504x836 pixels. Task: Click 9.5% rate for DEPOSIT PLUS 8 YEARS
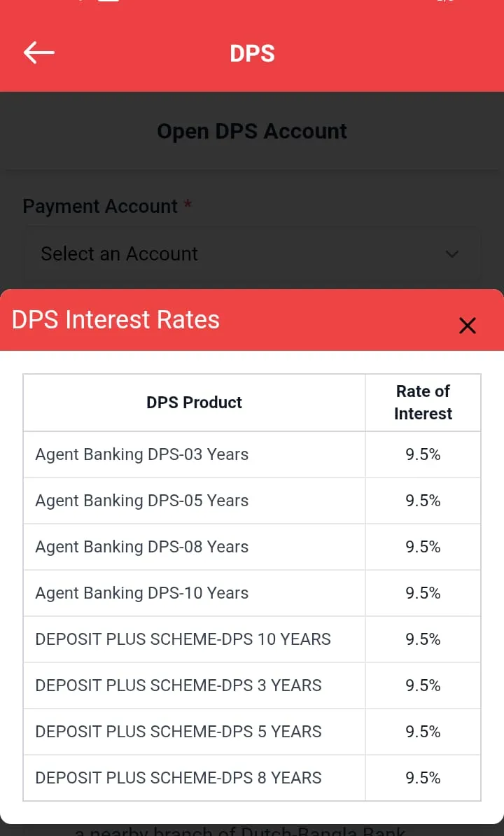click(x=423, y=778)
